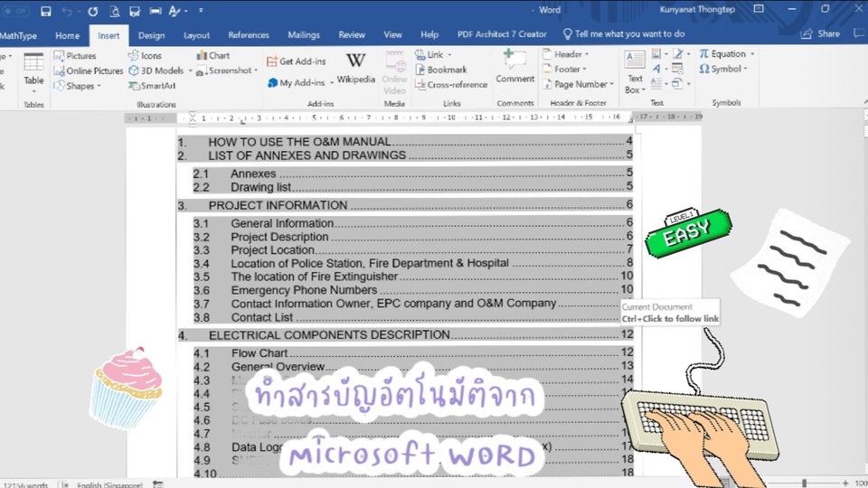Open the PDF Architect 7 Creator tab

[x=502, y=34]
